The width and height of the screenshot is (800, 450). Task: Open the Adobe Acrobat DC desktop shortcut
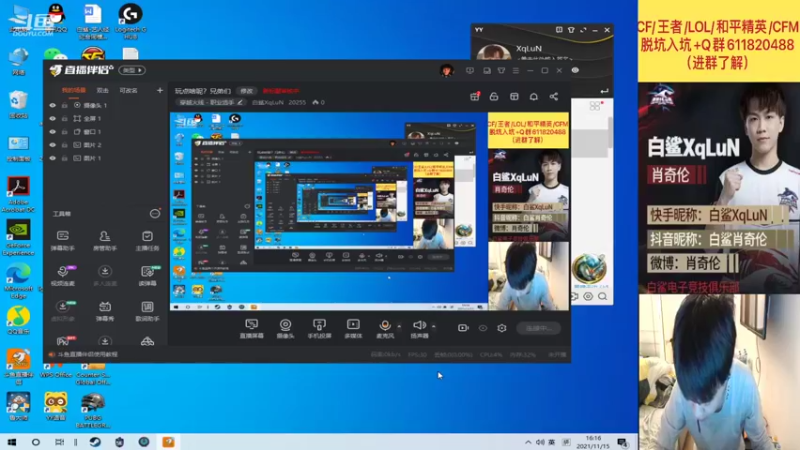point(18,194)
